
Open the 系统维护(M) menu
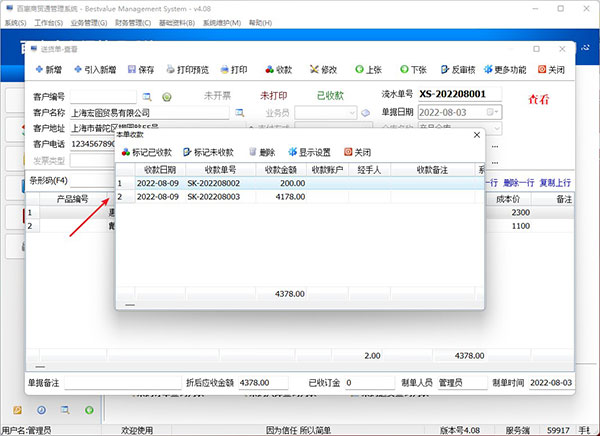(222, 23)
